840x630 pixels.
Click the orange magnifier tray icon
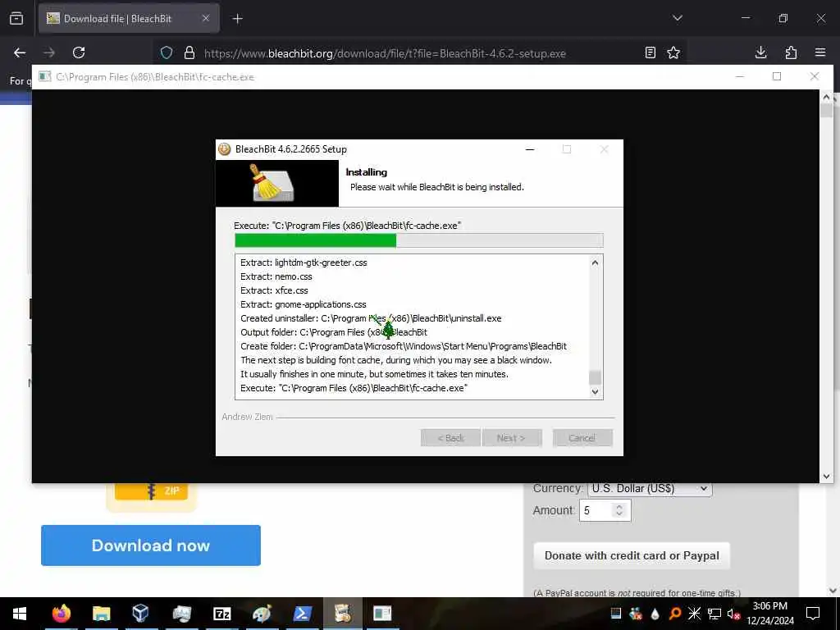coord(675,614)
